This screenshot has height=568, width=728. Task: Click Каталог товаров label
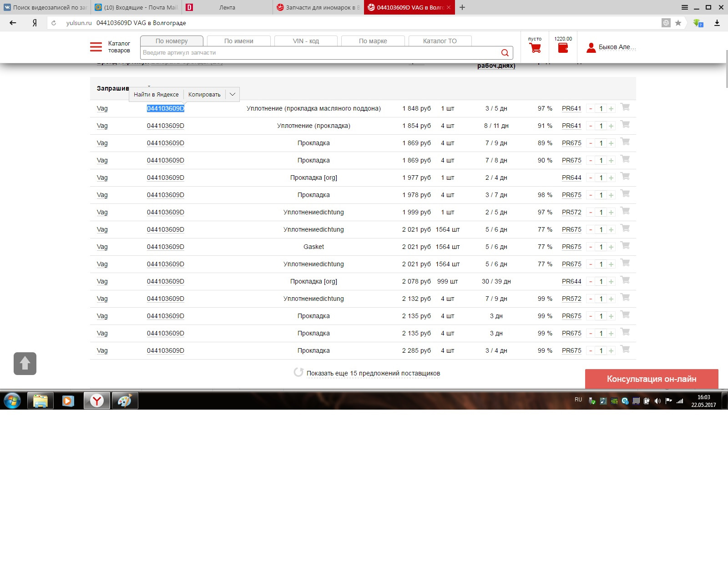[119, 47]
